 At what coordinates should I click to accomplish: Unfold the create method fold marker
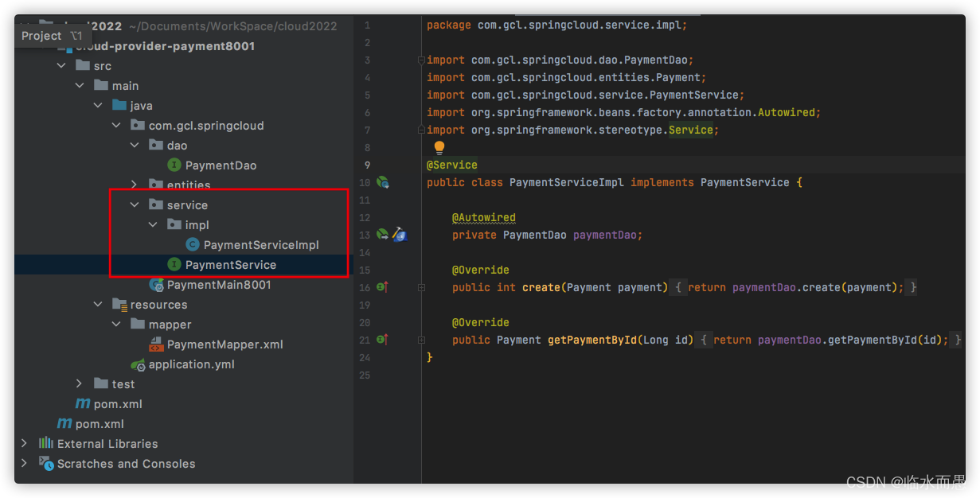[421, 288]
